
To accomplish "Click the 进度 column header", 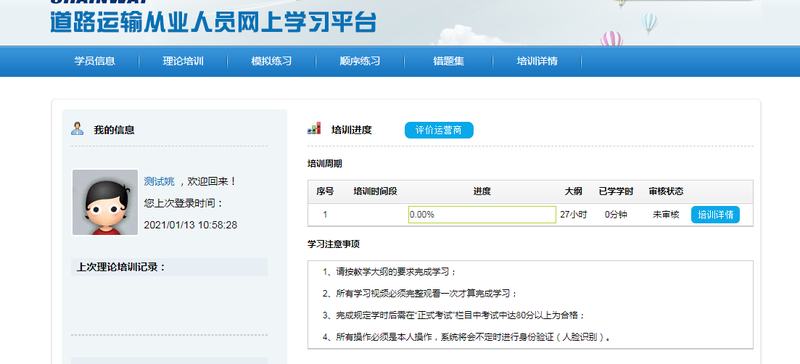I will [482, 191].
